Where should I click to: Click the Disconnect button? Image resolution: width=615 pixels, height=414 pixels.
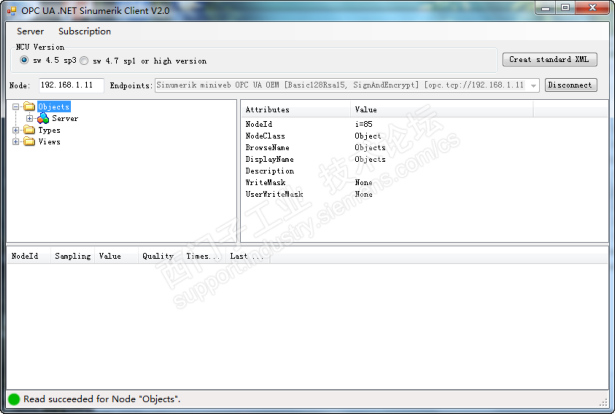[x=571, y=85]
